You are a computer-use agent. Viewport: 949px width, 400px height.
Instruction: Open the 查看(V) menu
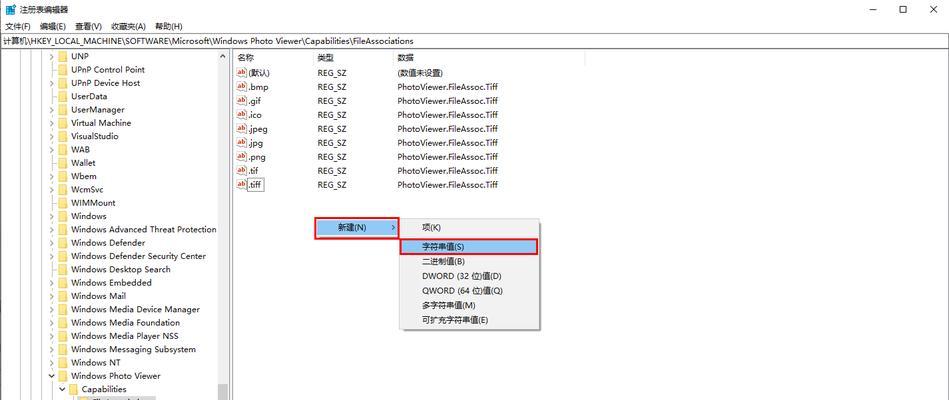(88, 27)
